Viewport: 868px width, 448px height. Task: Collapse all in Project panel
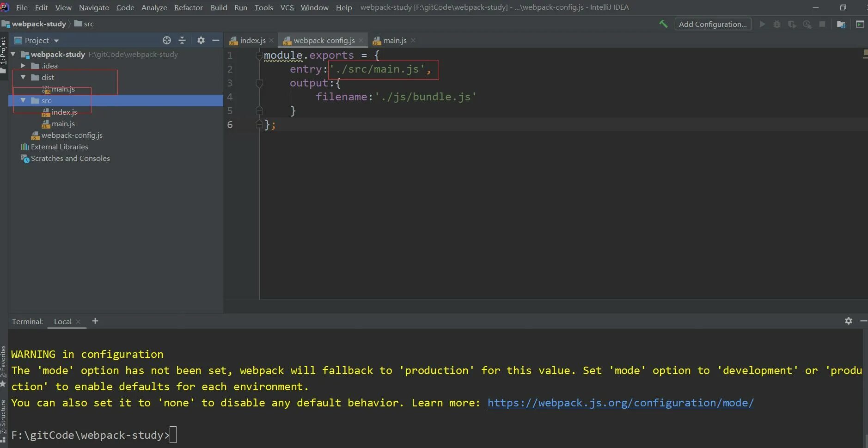(x=182, y=40)
